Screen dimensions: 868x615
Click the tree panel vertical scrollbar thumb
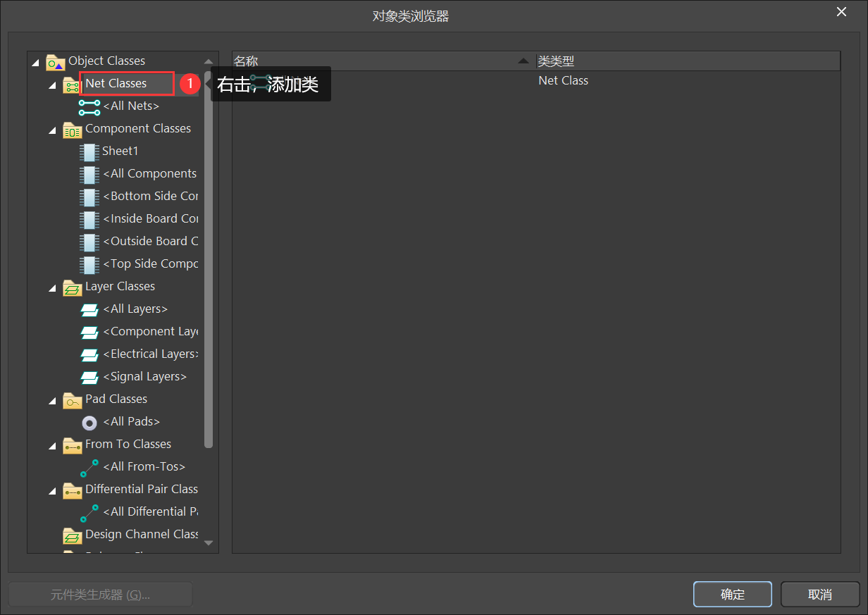[x=208, y=259]
